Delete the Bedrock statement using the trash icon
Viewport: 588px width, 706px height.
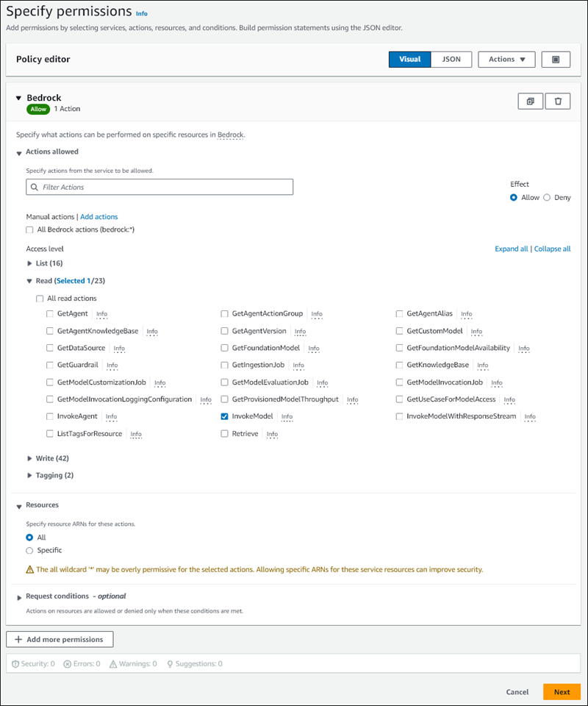coord(558,101)
